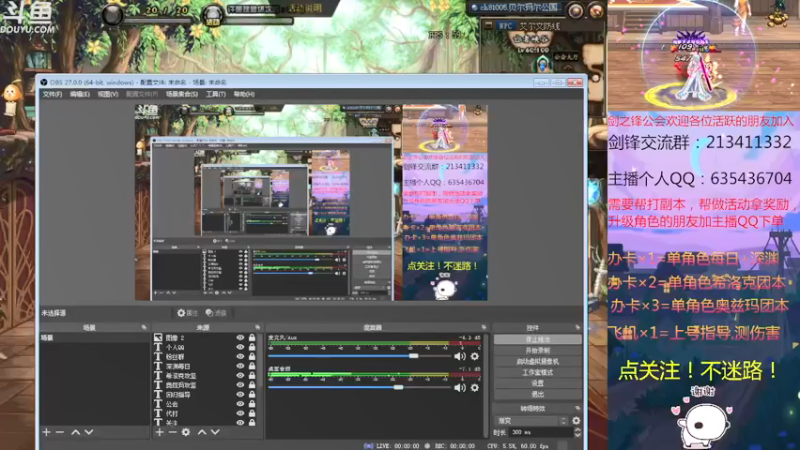Hide the 代打 source with its eye
Screen dimensions: 800x450
(240, 413)
